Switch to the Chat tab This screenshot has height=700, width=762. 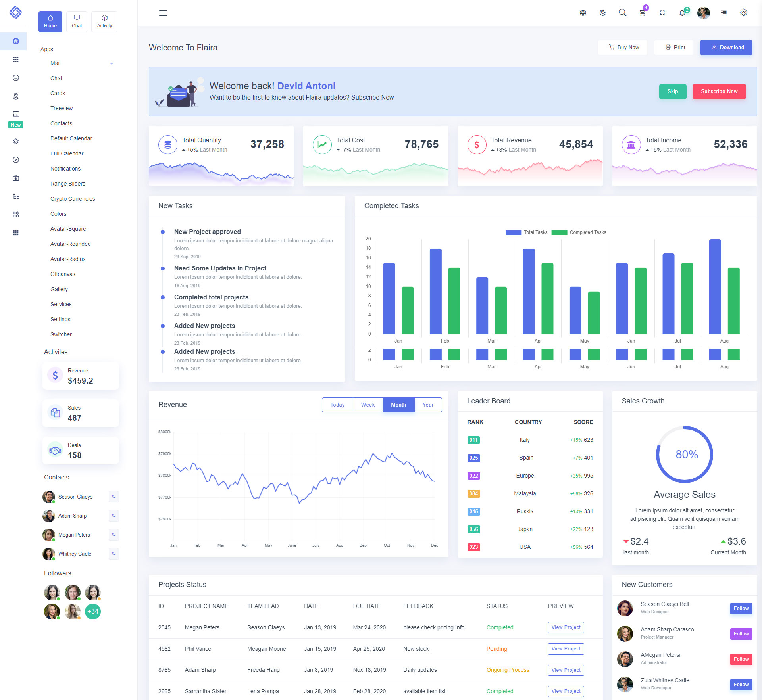(77, 21)
